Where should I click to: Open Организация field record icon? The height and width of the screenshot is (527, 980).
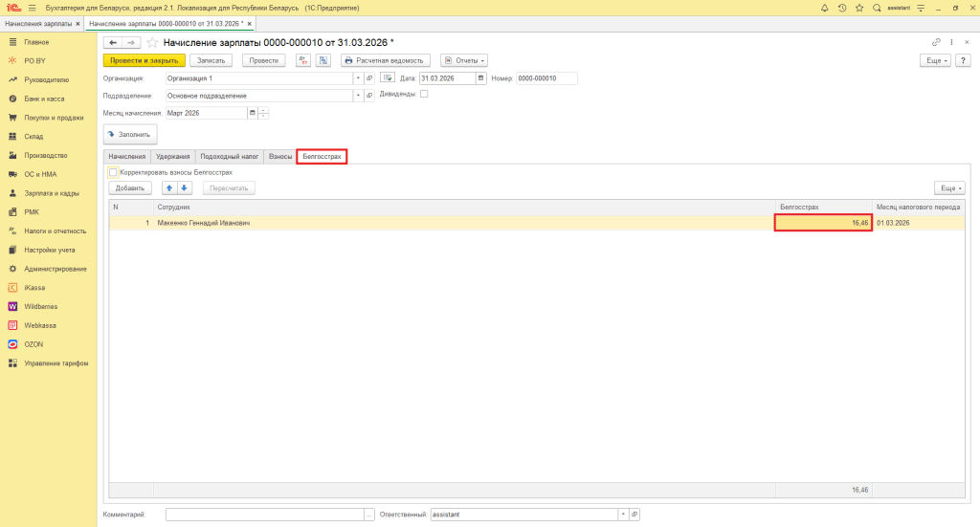coord(369,78)
